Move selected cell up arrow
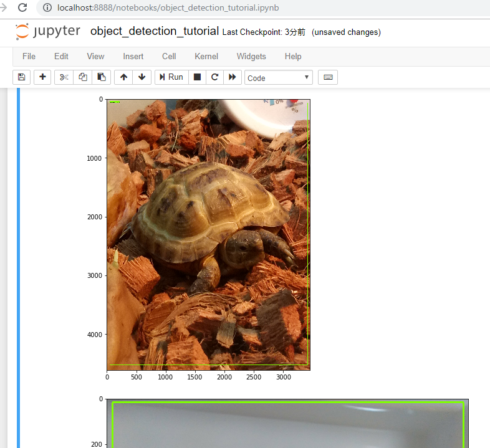Viewport: 490px width, 448px height. [123, 77]
